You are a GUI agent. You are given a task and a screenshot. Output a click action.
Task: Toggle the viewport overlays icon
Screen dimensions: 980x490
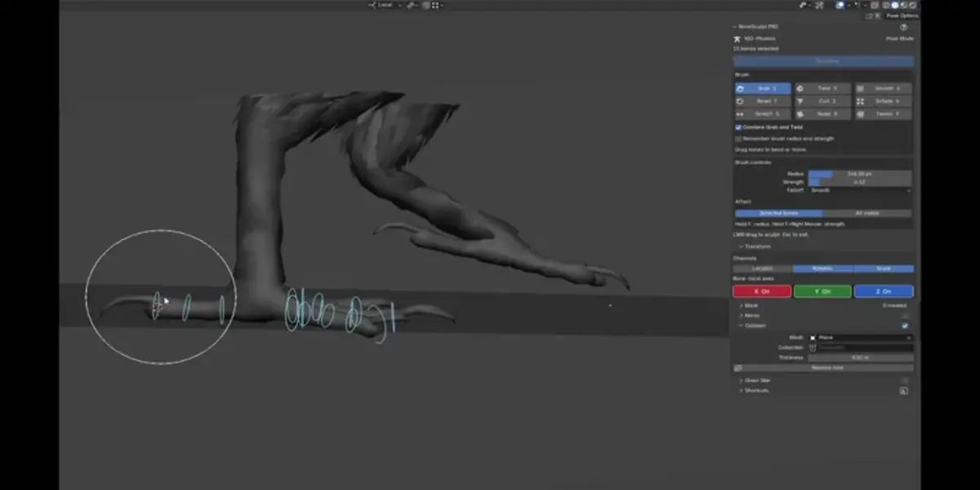click(840, 5)
